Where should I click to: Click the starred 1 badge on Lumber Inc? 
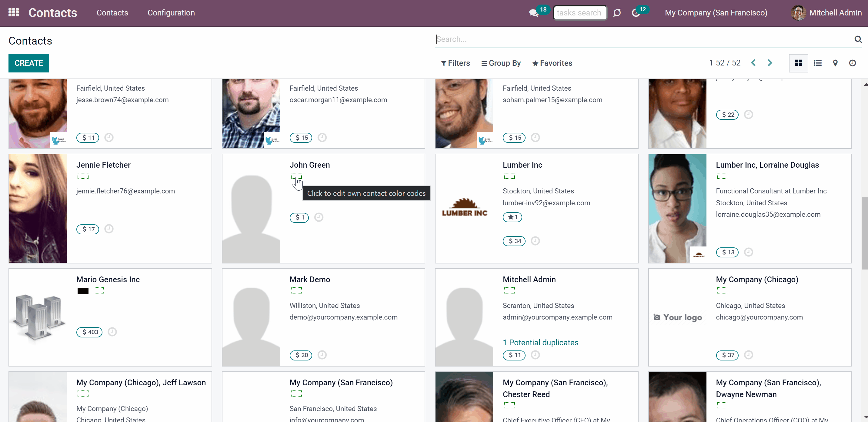(x=512, y=217)
